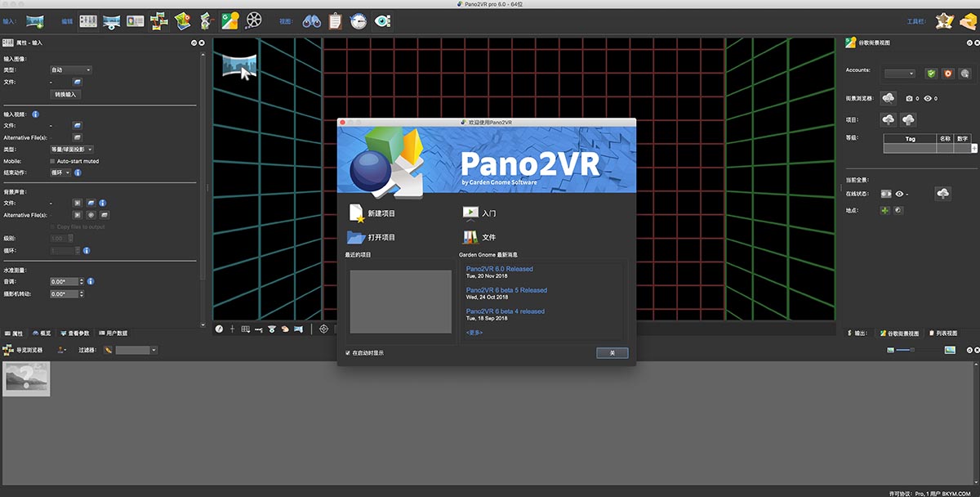Click the info icon beside input video heading
Viewport: 980px width, 497px height.
[x=35, y=114]
